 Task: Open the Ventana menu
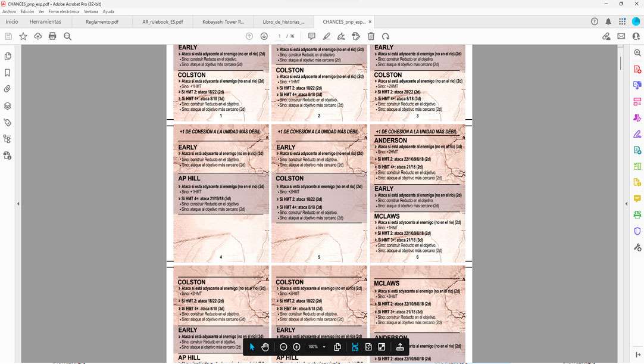pos(91,11)
